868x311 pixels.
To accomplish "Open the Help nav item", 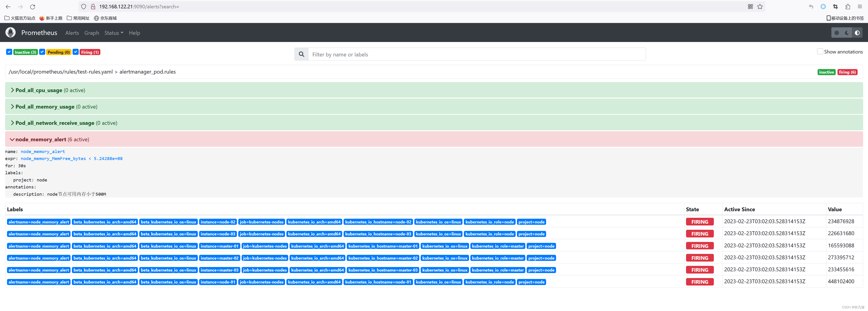I will [134, 33].
